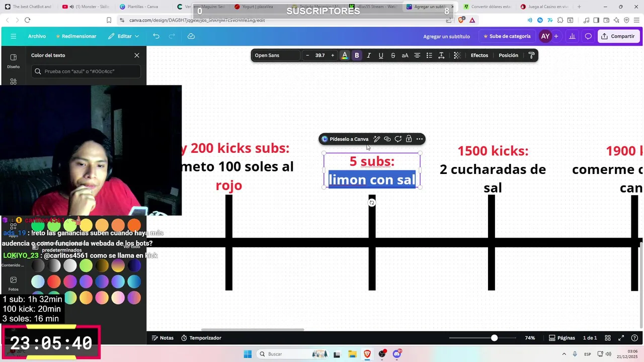Select the '5 subs:' text
This screenshot has height=362, width=644.
(372, 161)
